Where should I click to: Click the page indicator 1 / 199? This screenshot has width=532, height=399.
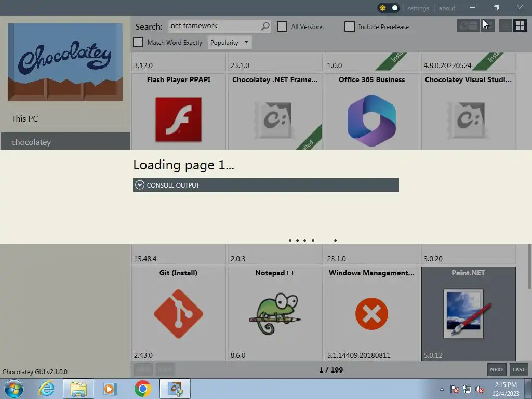(331, 370)
